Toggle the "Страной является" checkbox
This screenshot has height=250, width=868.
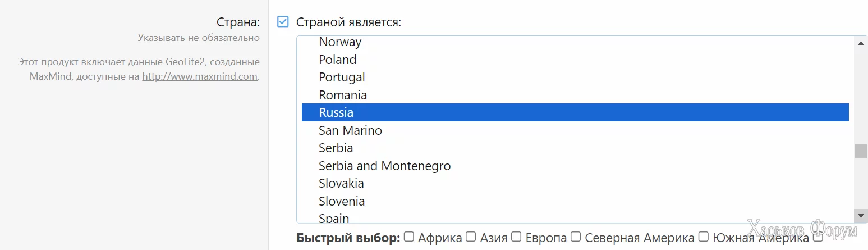[x=283, y=22]
